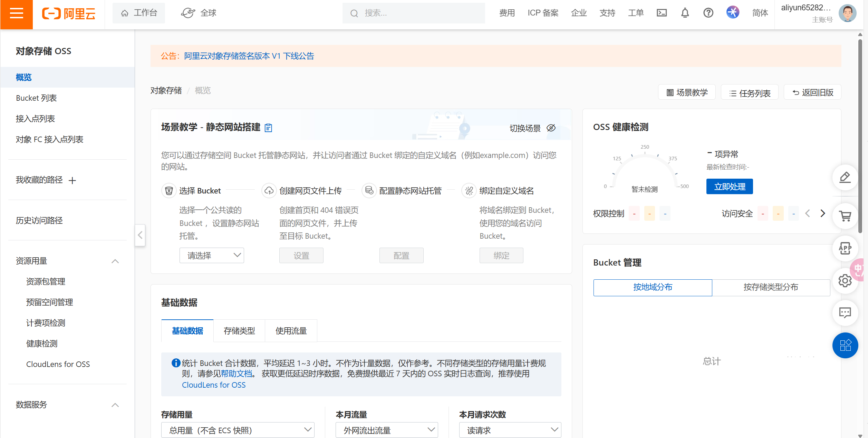Open the 请选择 Bucket dropdown
Viewport: 868px width, 438px height.
[x=212, y=255]
